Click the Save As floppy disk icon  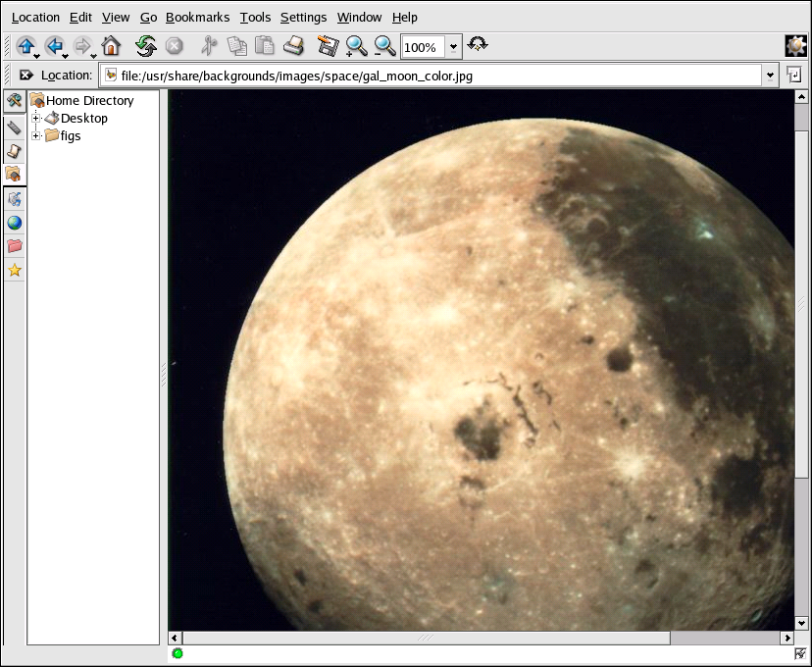pyautogui.click(x=328, y=46)
